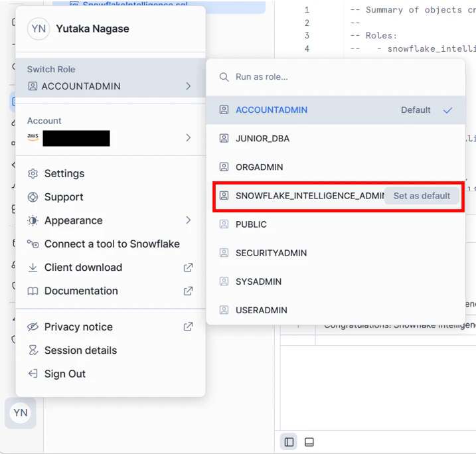Viewport: 476px width, 454px height.
Task: Click the Client download arrow icon
Action: tap(33, 267)
